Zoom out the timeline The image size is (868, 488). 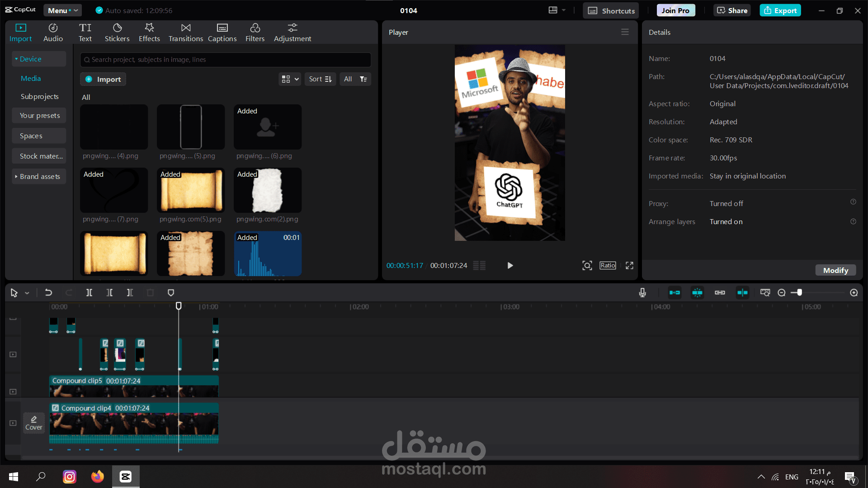tap(782, 293)
